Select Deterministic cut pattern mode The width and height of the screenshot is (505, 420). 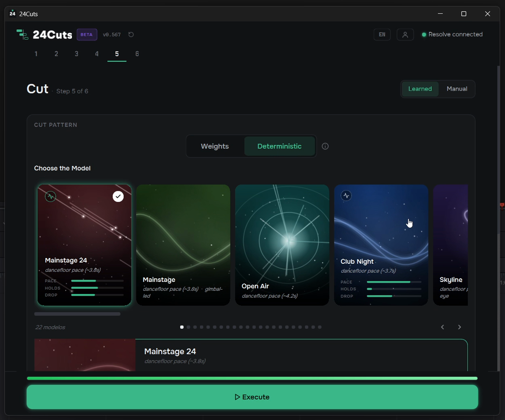click(280, 146)
